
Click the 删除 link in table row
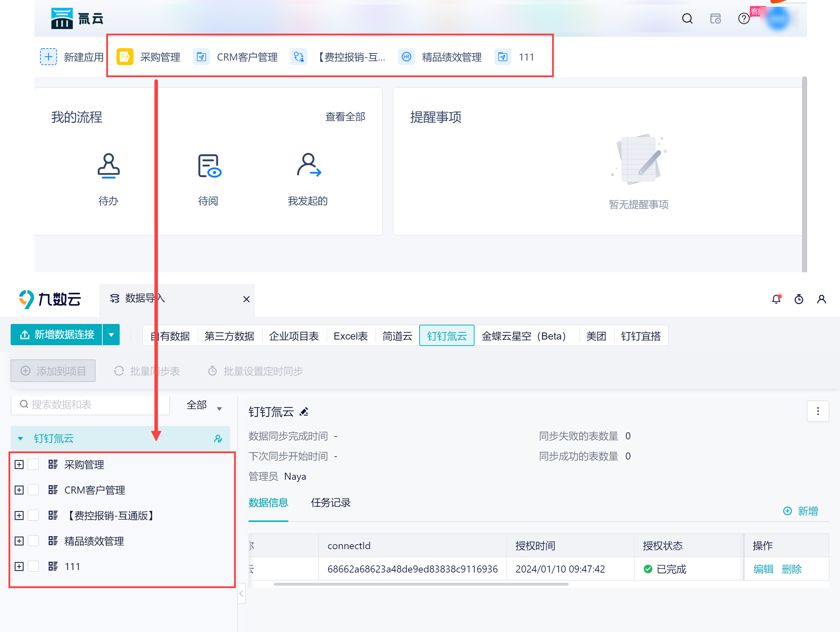pyautogui.click(x=791, y=569)
